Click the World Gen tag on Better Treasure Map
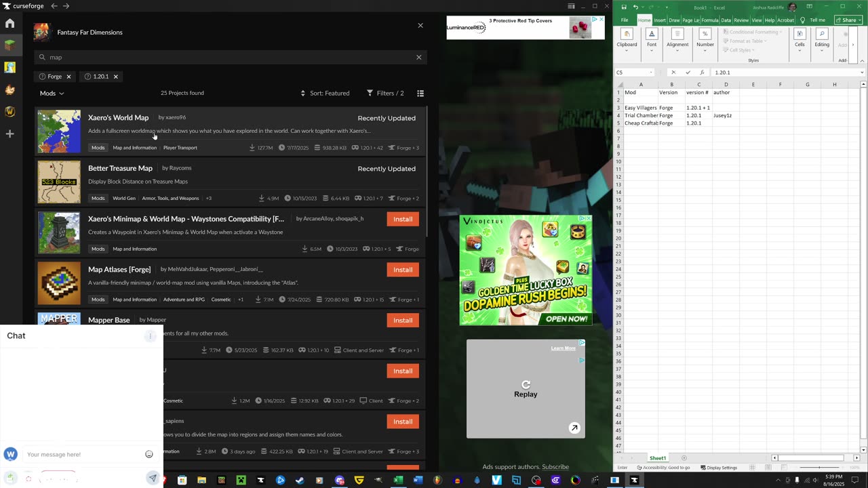 pyautogui.click(x=124, y=199)
